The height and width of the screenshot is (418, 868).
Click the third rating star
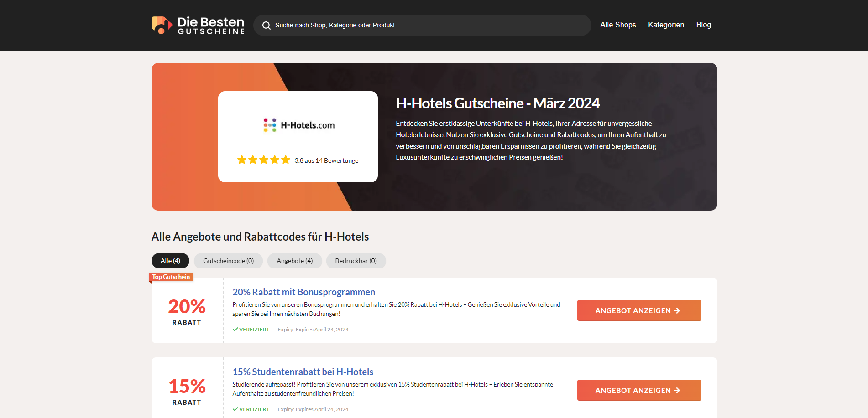[264, 160]
